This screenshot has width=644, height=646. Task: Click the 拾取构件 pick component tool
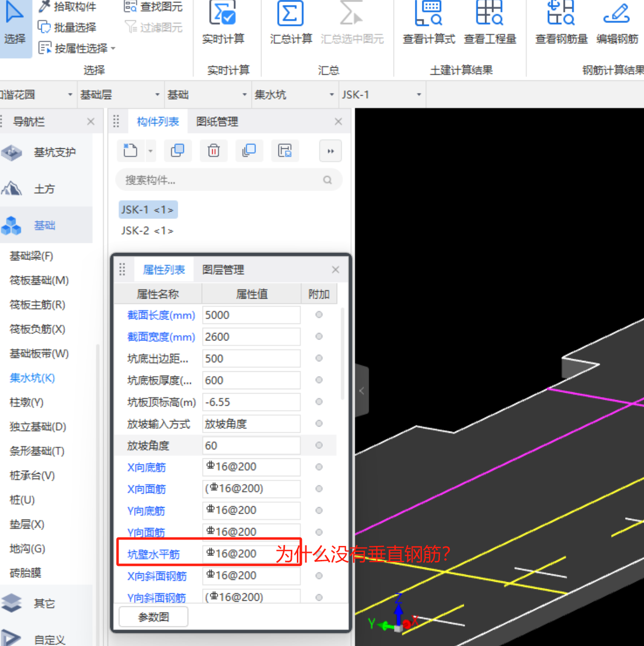tap(68, 6)
